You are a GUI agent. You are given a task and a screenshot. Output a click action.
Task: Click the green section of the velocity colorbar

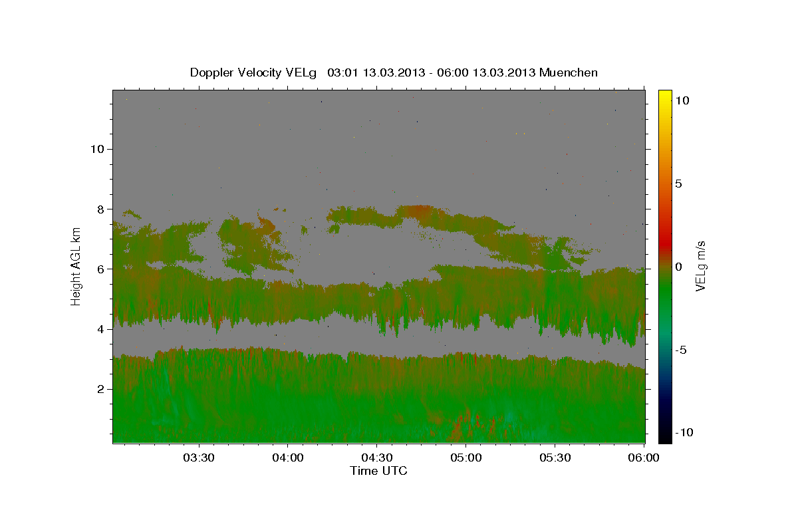coord(664,293)
